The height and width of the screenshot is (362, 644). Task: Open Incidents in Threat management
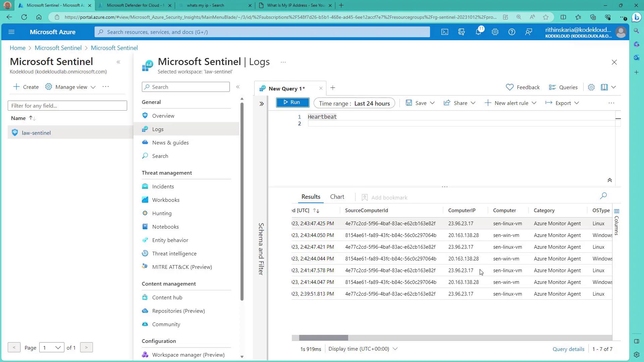coord(163,187)
